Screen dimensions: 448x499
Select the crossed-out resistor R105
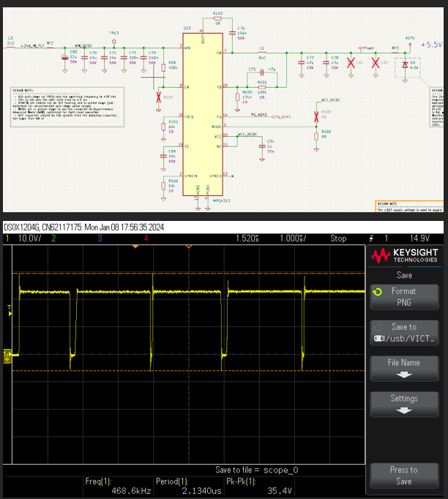pos(159,97)
